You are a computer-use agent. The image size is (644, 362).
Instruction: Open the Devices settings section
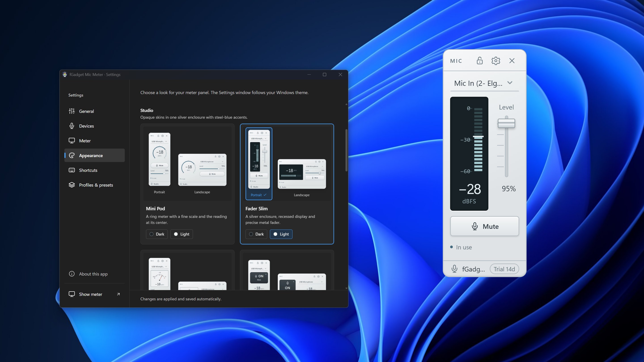coord(95,126)
